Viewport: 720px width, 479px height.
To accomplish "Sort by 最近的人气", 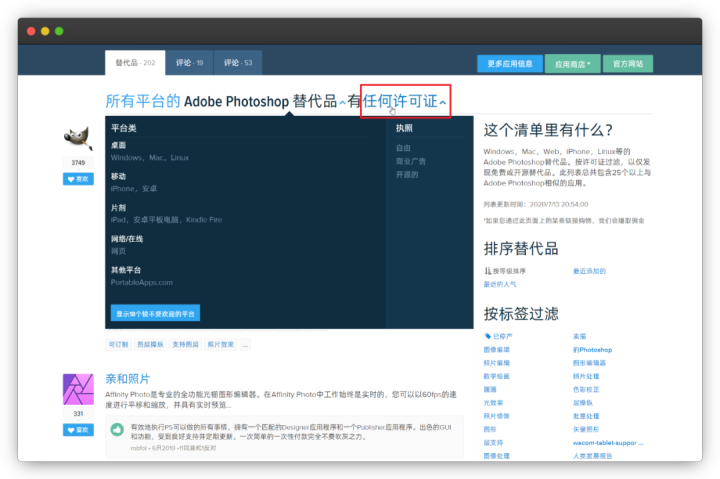I will 500,284.
